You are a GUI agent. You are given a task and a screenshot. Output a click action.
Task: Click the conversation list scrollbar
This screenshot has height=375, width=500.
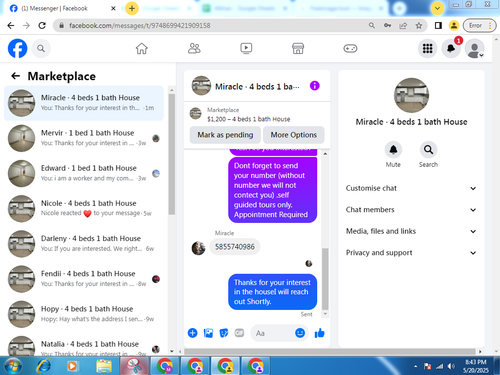(x=172, y=154)
